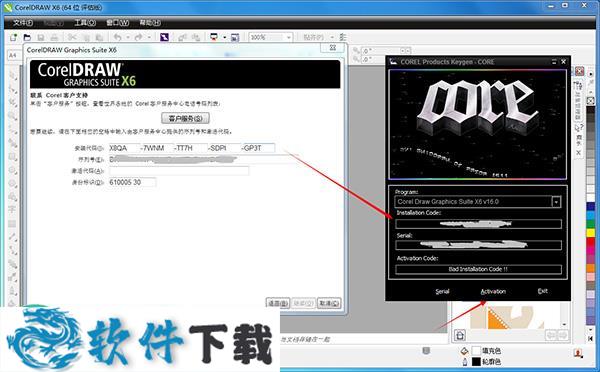The height and width of the screenshot is (372, 600).
Task: Click the orange triangle thumbnail in docker
Action: tap(496, 318)
